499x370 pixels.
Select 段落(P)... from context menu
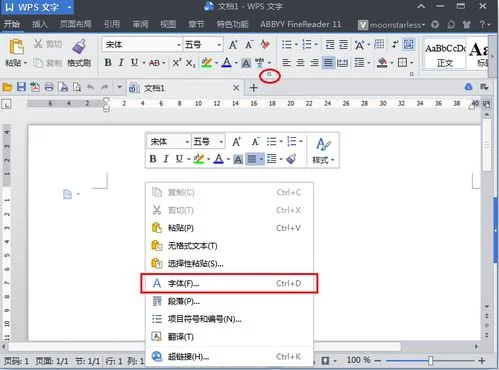229,301
